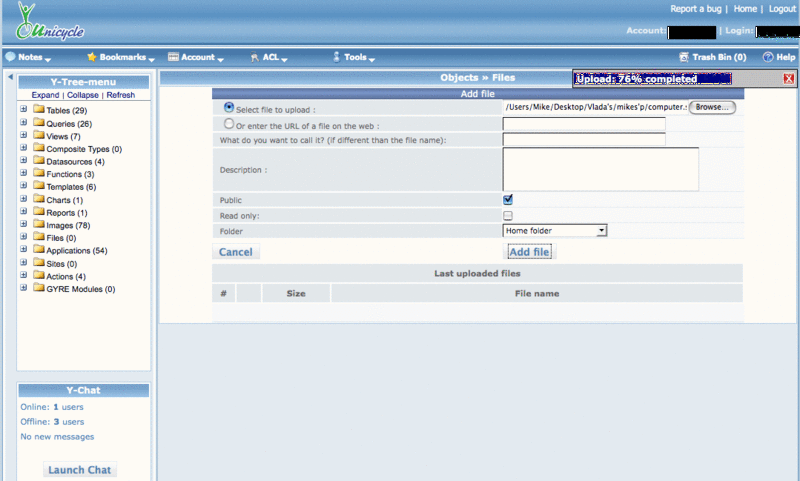800x481 pixels.
Task: Click the Tables folder icon
Action: (x=39, y=110)
